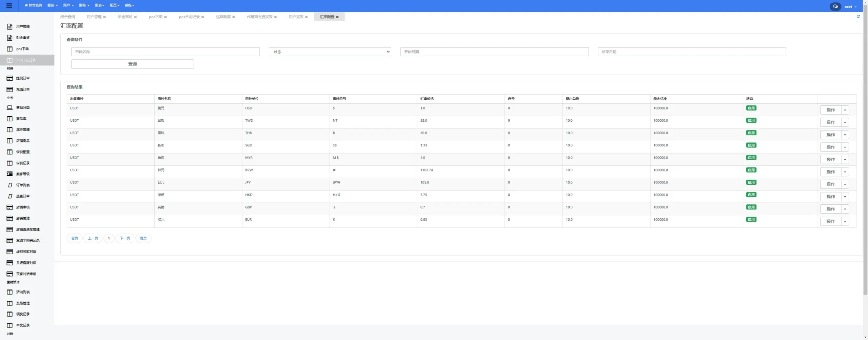Open the chat messages icon beside root
Viewport: 868px width, 340px height.
[835, 6]
